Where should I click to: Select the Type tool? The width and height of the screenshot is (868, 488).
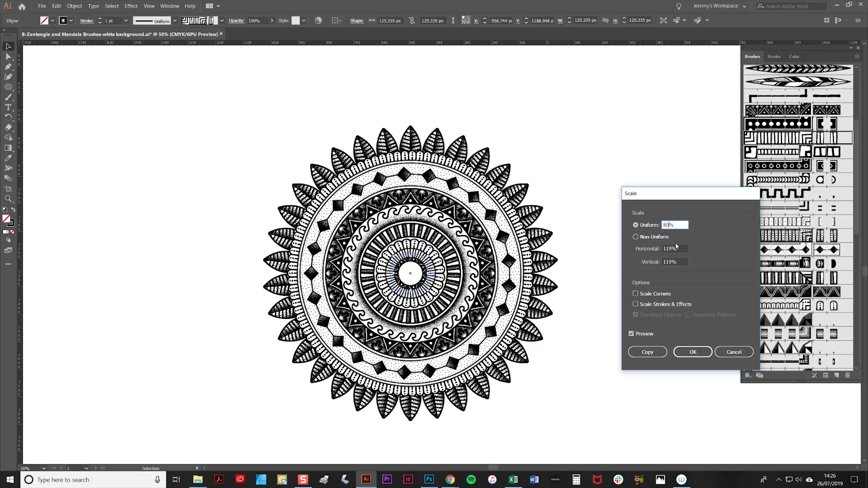tap(8, 107)
